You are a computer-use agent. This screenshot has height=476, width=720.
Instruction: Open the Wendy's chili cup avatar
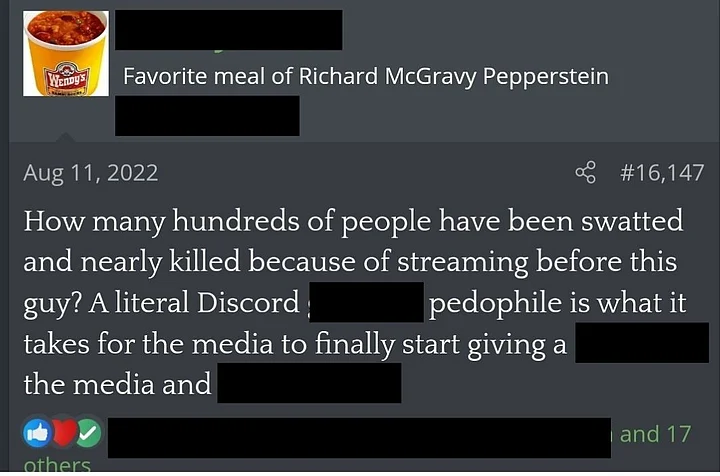click(x=66, y=54)
